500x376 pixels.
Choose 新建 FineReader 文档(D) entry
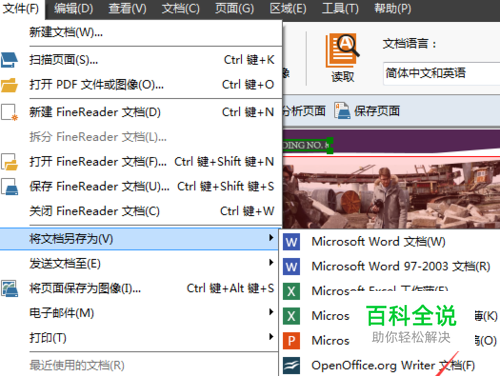point(141,112)
